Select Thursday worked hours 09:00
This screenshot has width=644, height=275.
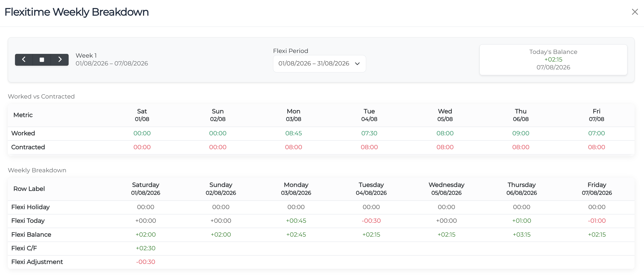(x=520, y=133)
